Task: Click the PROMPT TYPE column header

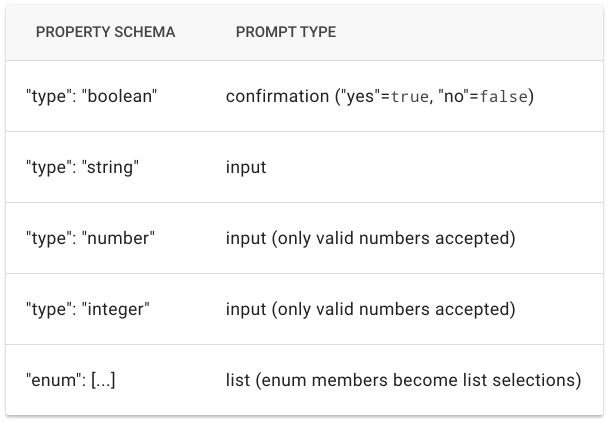Action: click(x=286, y=32)
